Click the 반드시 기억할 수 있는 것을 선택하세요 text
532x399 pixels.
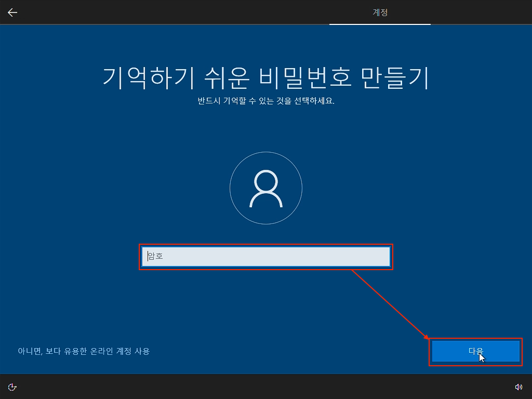click(x=266, y=101)
